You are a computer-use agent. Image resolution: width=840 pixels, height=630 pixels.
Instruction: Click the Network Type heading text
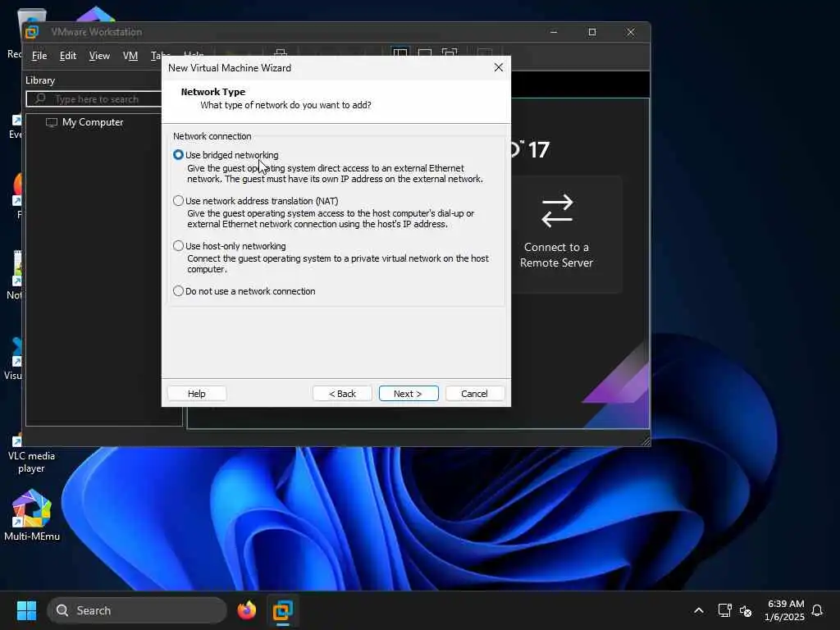212,92
